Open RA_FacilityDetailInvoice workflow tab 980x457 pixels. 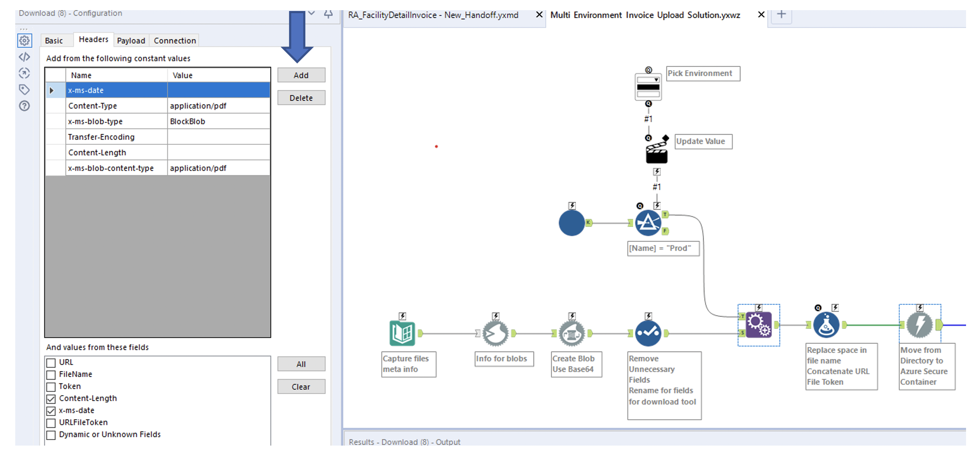[x=433, y=15]
